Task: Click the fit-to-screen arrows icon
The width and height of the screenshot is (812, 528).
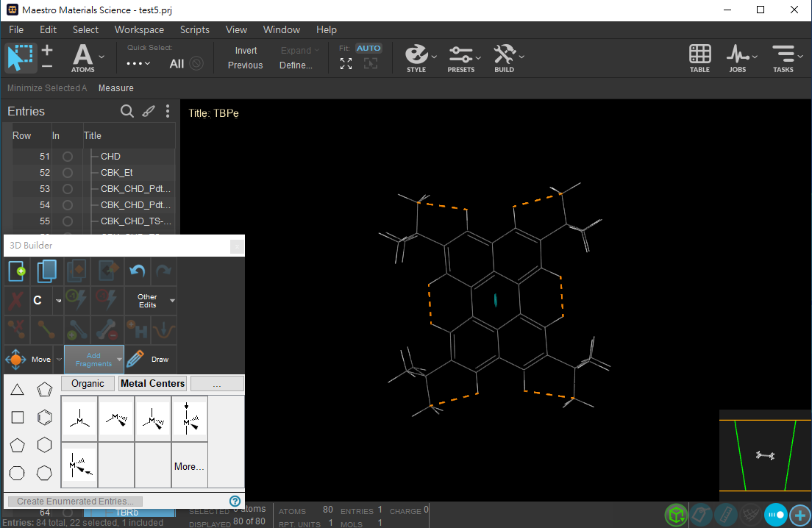Action: pos(346,64)
